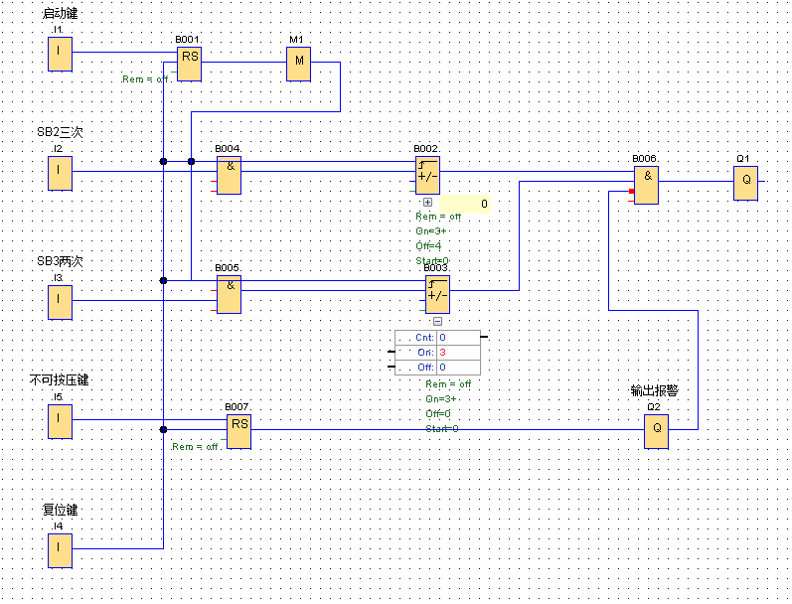Click the B002 up/down counter block
The height and width of the screenshot is (604, 792).
[428, 174]
